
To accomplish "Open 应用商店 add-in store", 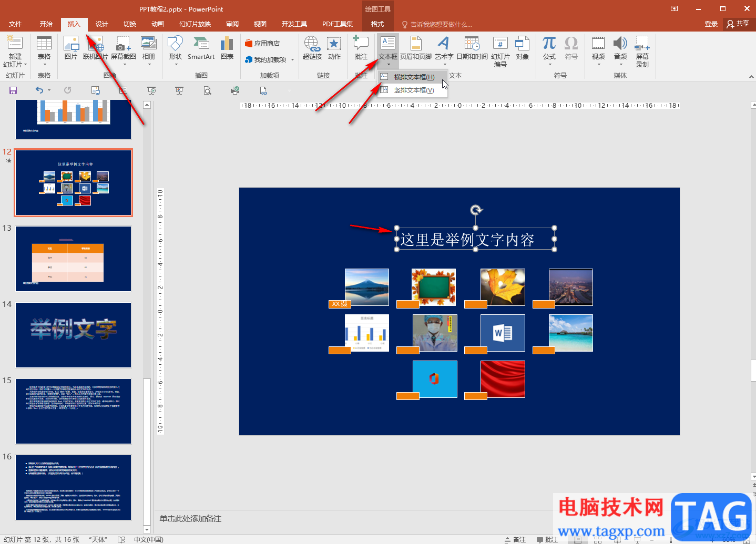I will [x=262, y=43].
